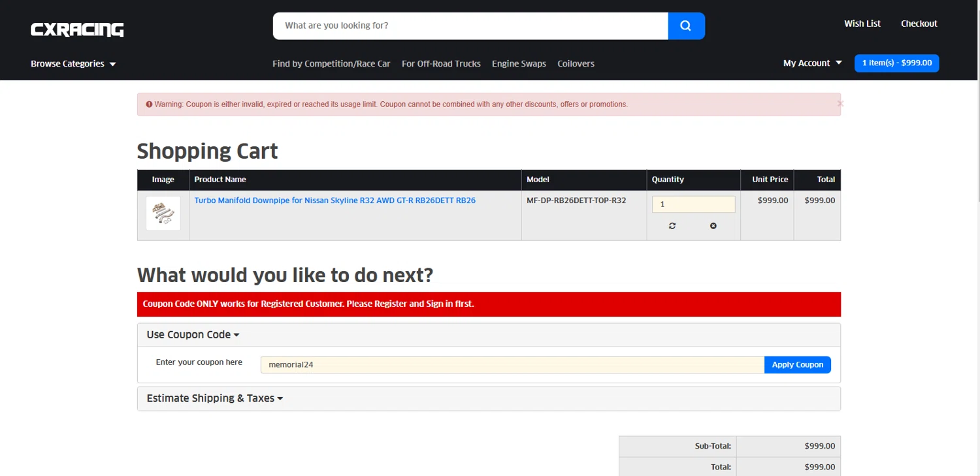The image size is (980, 476).
Task: Open the Browse Categories dropdown
Action: click(73, 63)
